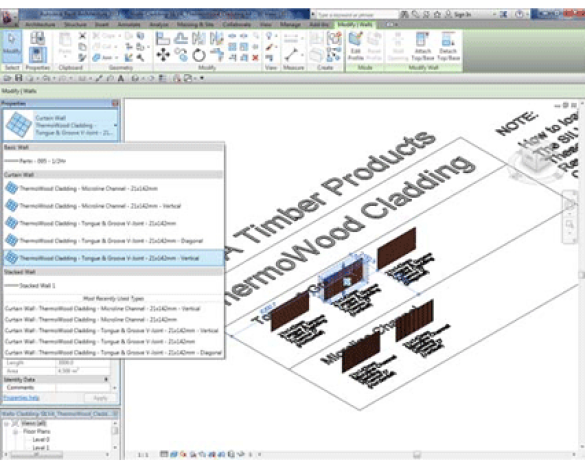Click the Text tool A icon

121,78
